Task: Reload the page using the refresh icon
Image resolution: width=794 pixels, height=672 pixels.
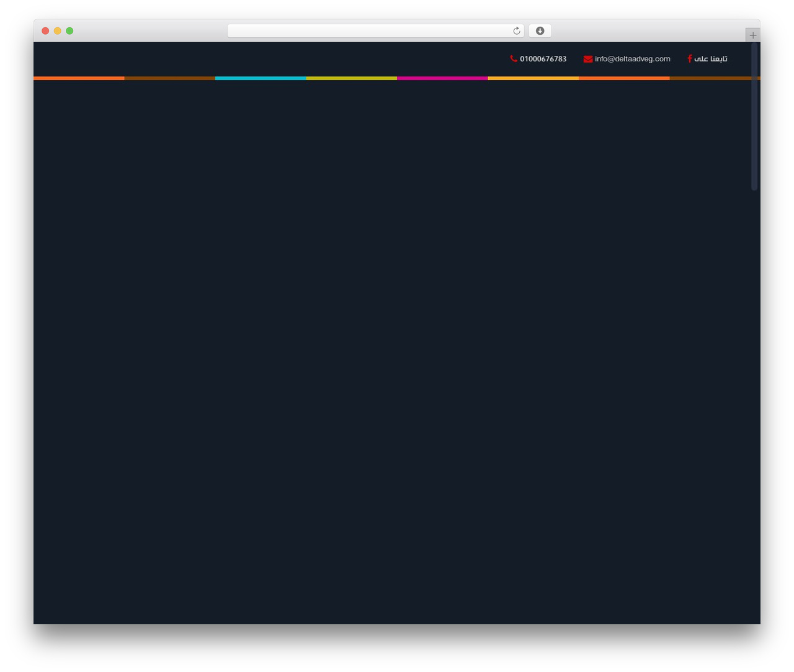Action: click(x=516, y=31)
